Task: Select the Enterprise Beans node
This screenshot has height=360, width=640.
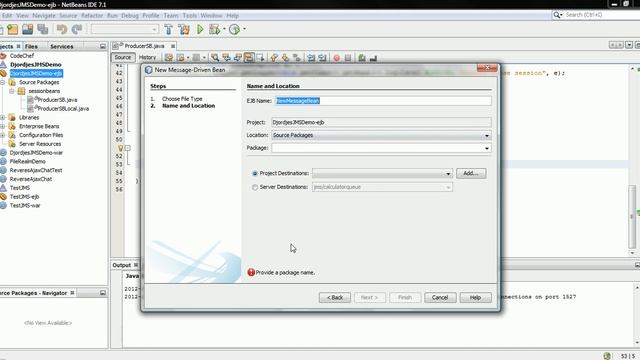Action: [x=39, y=127]
